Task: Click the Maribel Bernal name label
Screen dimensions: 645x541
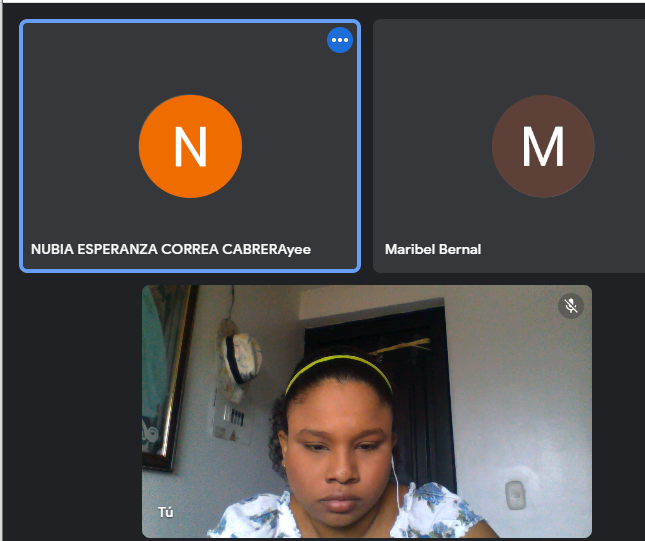Action: pyautogui.click(x=432, y=249)
